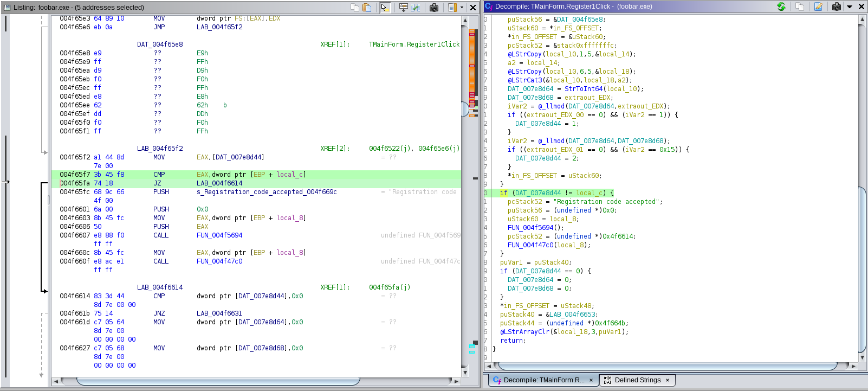
Task: Click the TMainForm.Register1Click XREF link
Action: point(414,44)
